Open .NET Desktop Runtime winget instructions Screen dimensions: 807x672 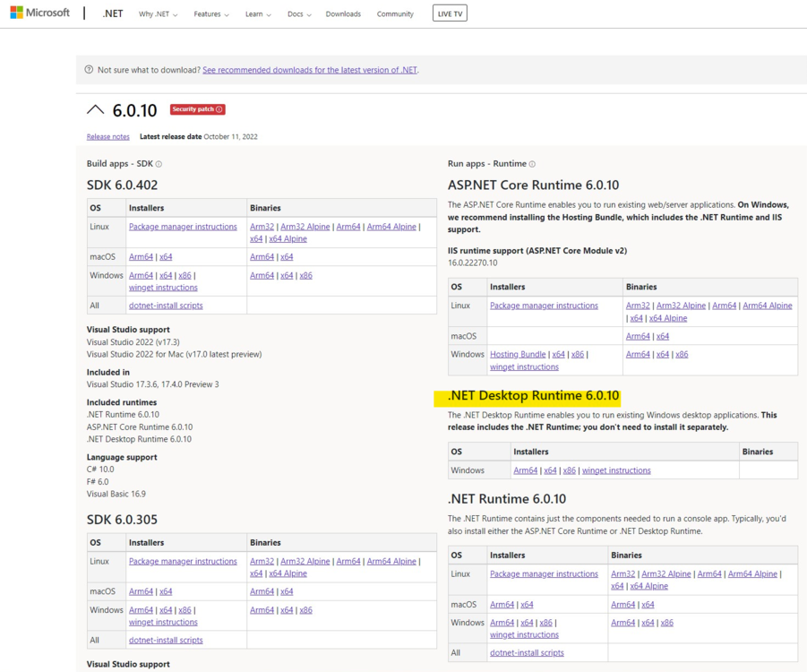coord(616,470)
